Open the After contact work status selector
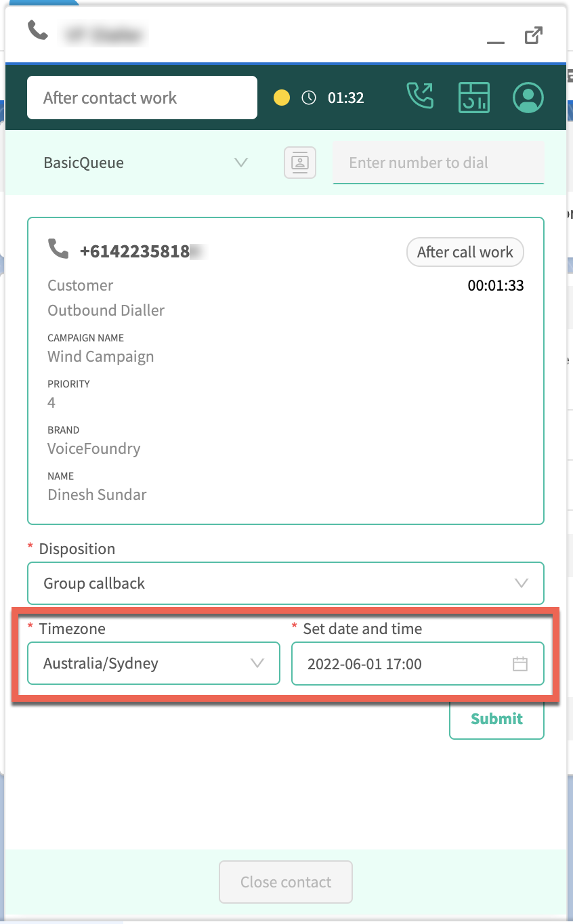The image size is (573, 924). coord(142,98)
